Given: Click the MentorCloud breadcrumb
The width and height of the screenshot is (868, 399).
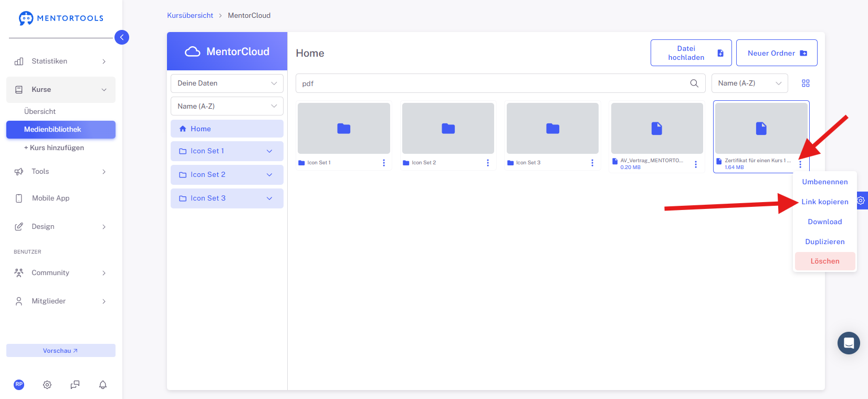Looking at the screenshot, I should tap(249, 16).
